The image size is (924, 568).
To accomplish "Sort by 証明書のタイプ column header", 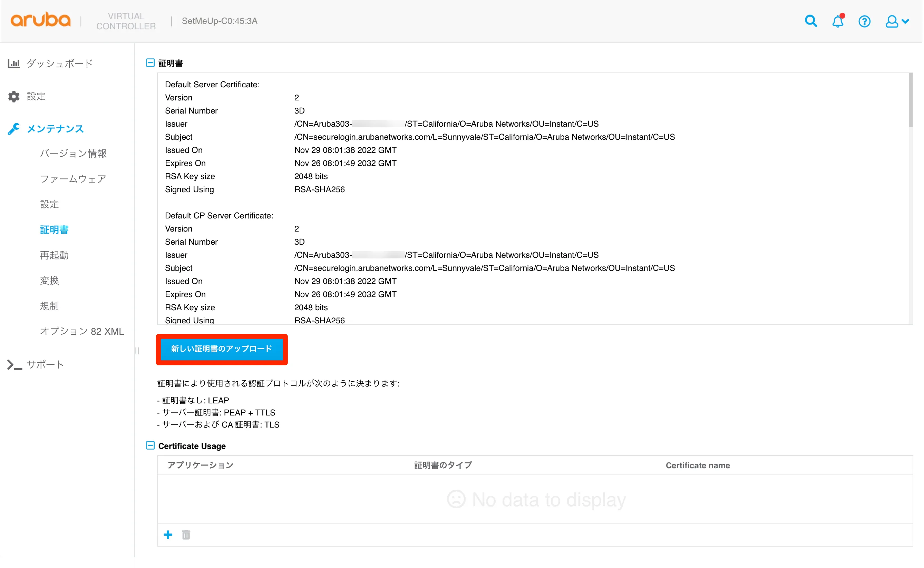I will click(x=443, y=465).
